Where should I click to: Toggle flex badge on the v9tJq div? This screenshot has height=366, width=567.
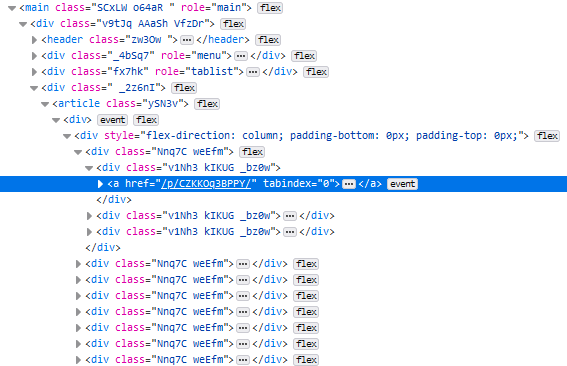[x=233, y=24]
